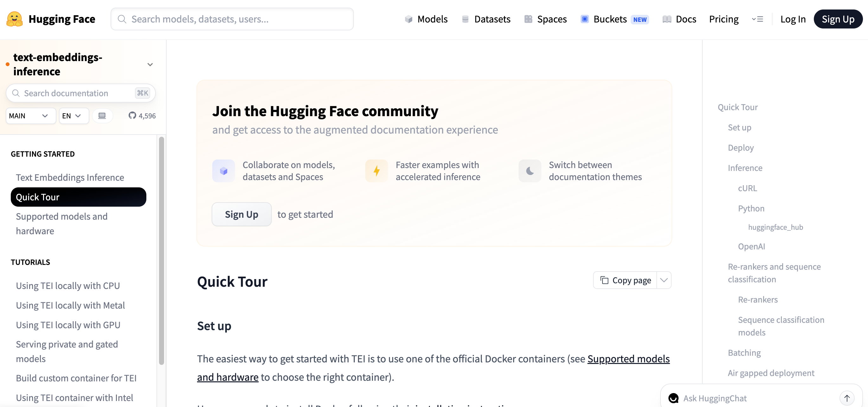
Task: Toggle the theme switcher monitor icon
Action: pyautogui.click(x=102, y=116)
